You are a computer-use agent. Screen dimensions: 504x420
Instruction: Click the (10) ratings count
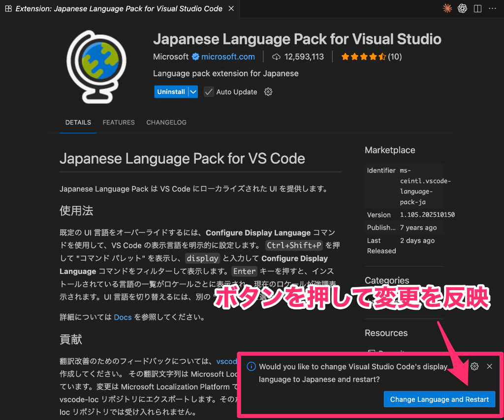tap(395, 57)
